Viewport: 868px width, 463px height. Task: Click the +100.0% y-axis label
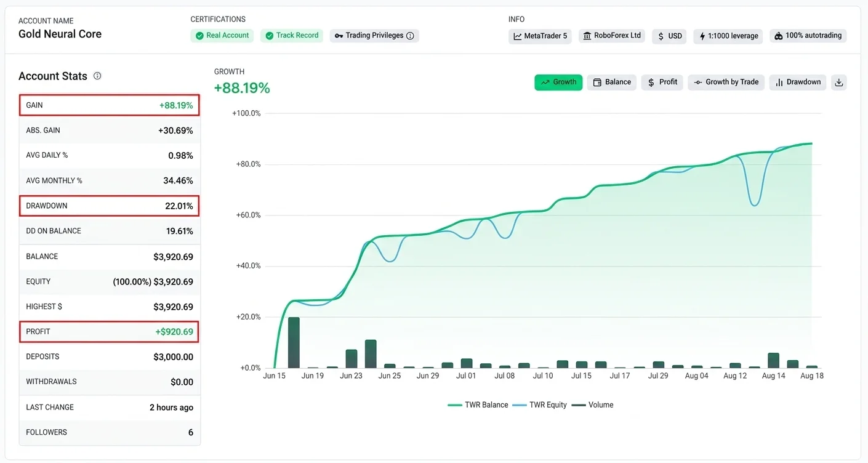point(246,114)
